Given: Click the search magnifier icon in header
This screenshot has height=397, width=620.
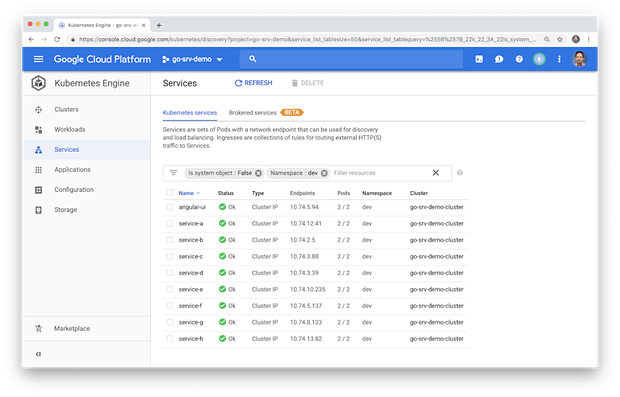Looking at the screenshot, I should (253, 59).
